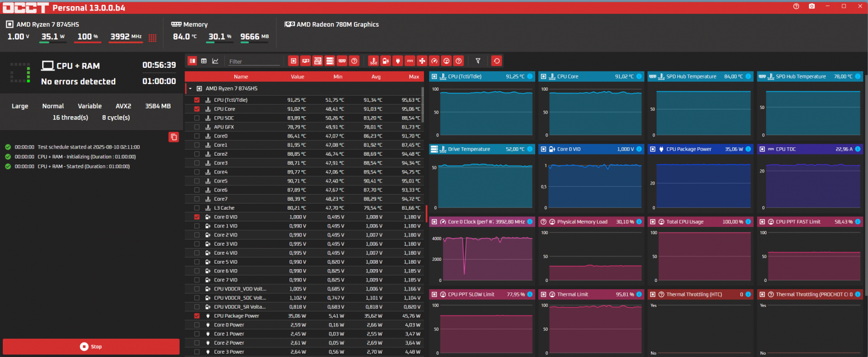The width and height of the screenshot is (868, 357).
Task: Copy the test log to clipboard
Action: pos(174,137)
